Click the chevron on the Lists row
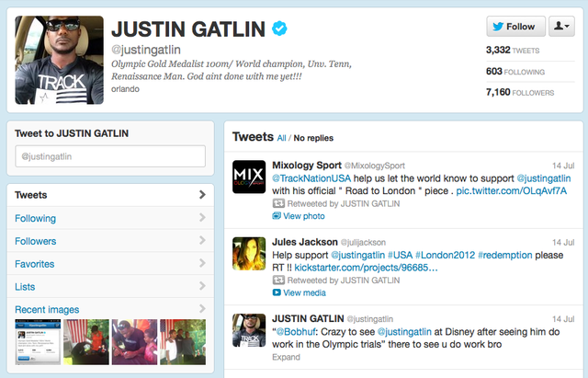 point(202,286)
